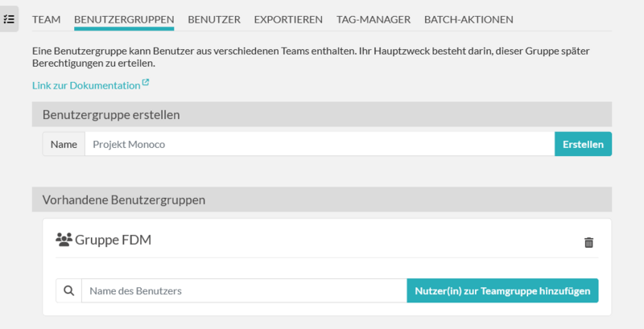Click the magnifier search icon

coord(69,291)
